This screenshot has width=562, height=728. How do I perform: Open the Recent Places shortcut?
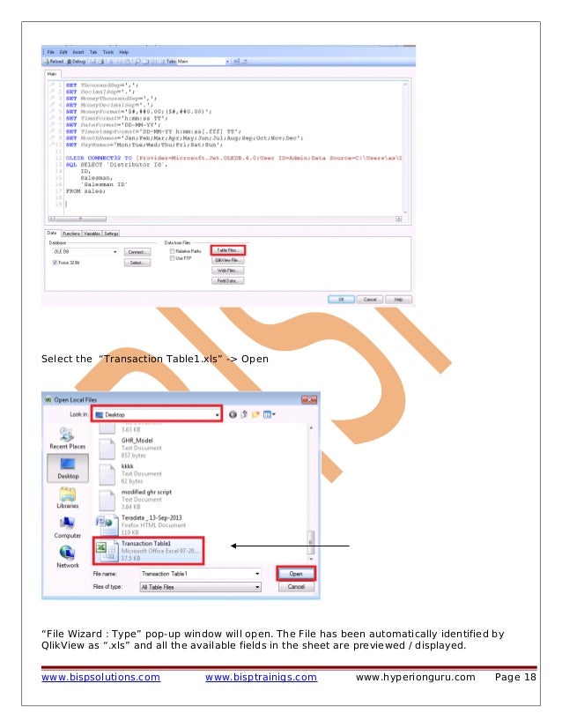click(67, 438)
